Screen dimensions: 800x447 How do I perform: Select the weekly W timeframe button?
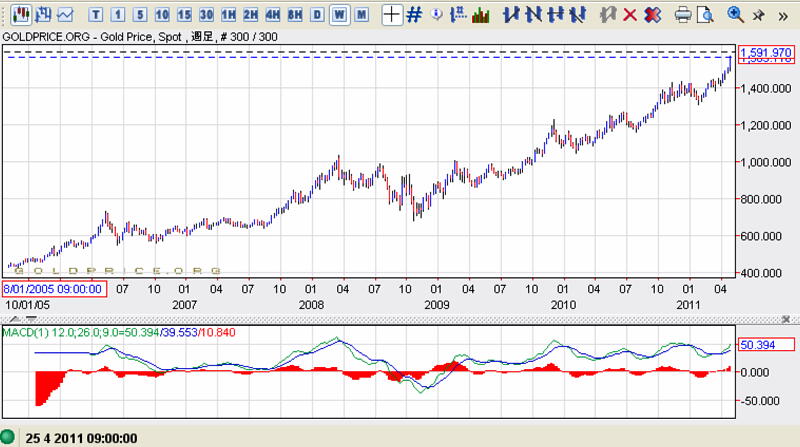point(339,15)
